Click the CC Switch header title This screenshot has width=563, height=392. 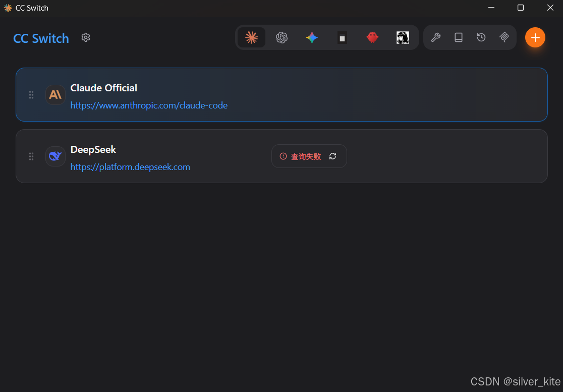[41, 38]
